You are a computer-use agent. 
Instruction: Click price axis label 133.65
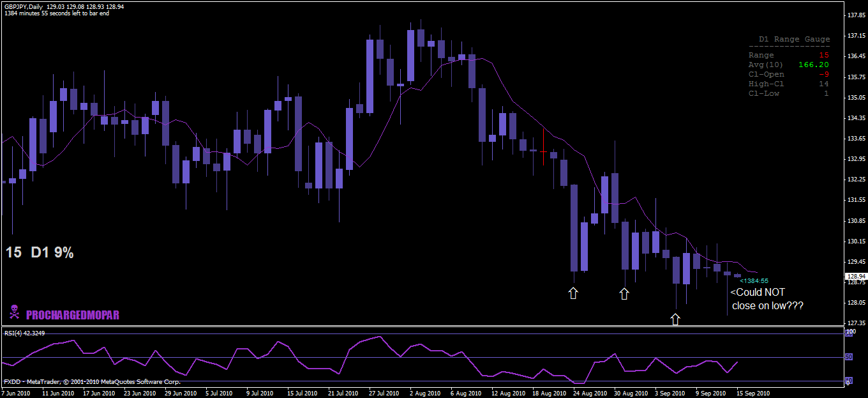coord(856,139)
